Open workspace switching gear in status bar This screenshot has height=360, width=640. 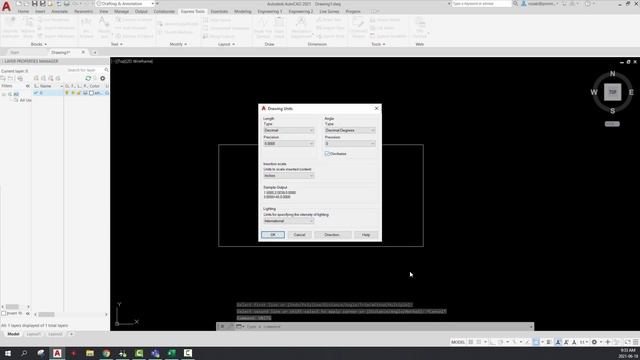pyautogui.click(x=594, y=342)
